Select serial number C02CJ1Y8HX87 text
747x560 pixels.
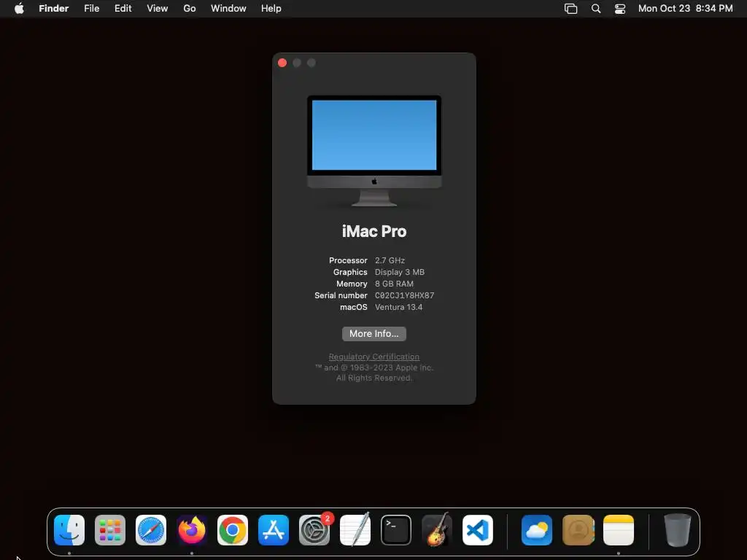click(x=404, y=295)
